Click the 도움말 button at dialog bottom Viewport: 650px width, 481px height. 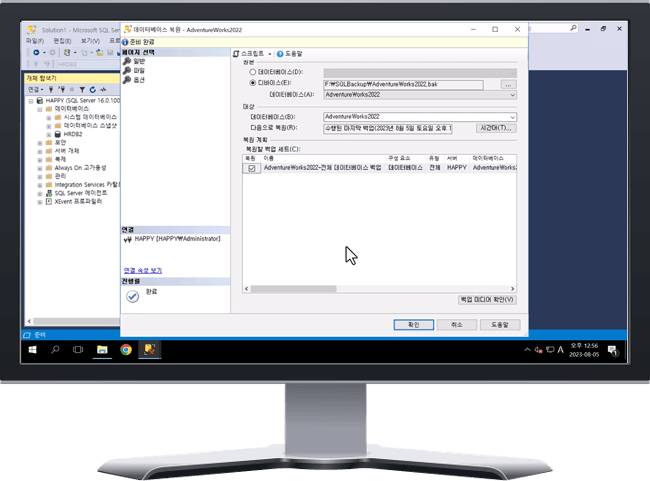pos(500,325)
